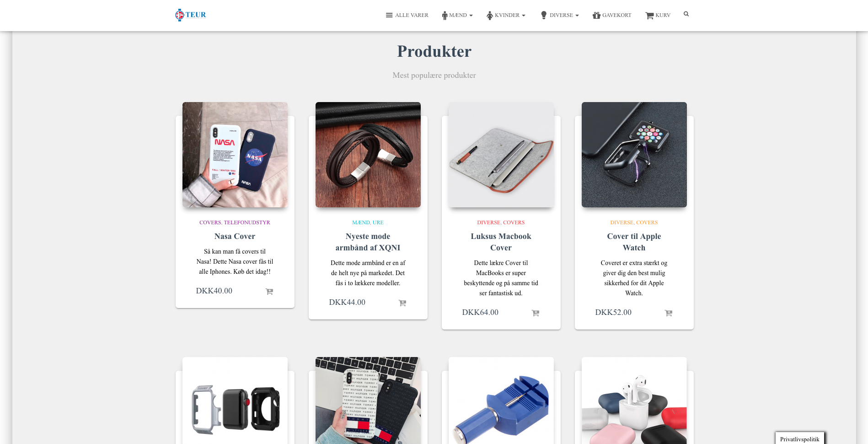Viewport: 868px width, 444px height.
Task: Add Nasa Cover to cart icon
Action: (x=269, y=292)
